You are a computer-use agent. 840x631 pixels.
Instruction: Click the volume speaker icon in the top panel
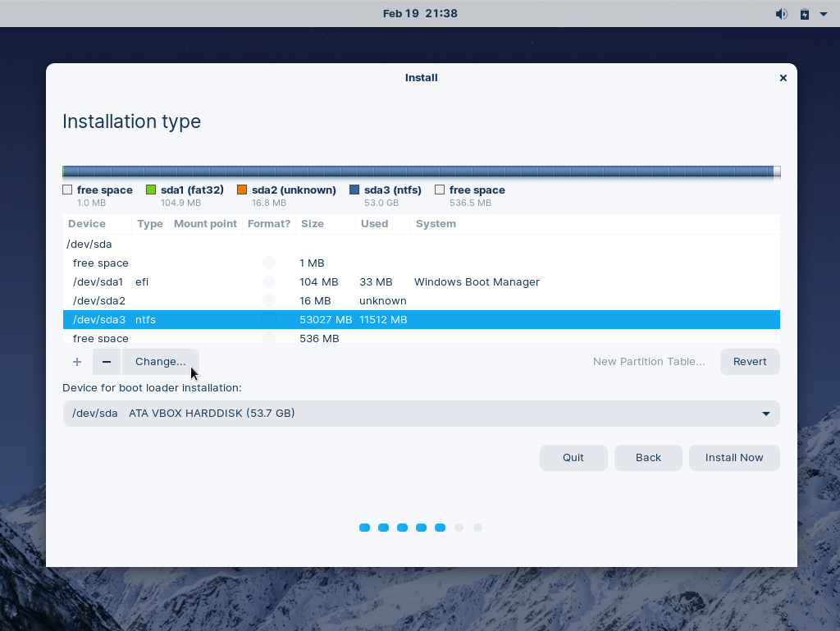[x=781, y=13]
